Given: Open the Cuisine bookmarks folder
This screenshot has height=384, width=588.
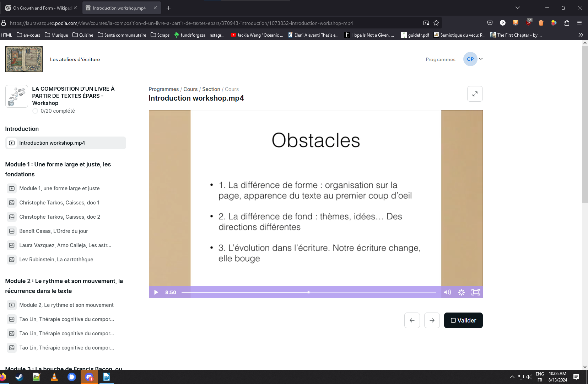Looking at the screenshot, I should pos(83,35).
